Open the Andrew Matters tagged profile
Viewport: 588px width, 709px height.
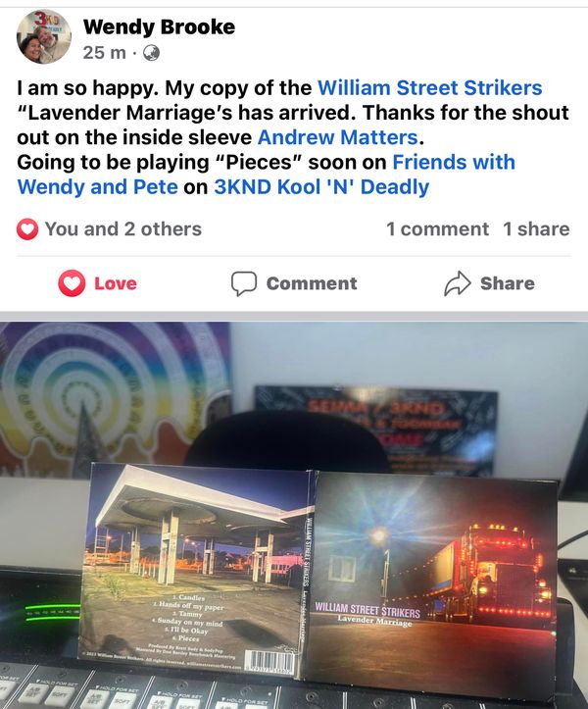(x=338, y=137)
